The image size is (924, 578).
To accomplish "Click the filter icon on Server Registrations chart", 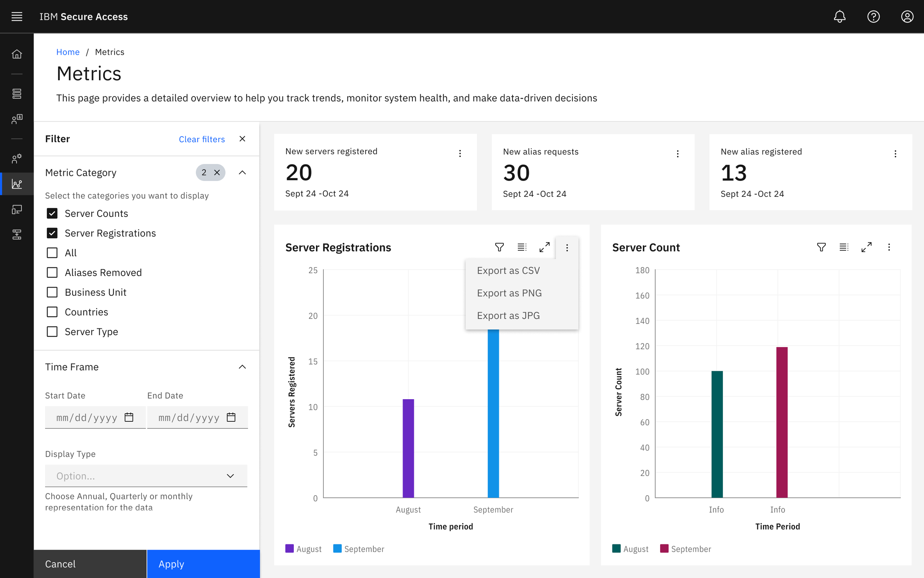I will tap(499, 247).
